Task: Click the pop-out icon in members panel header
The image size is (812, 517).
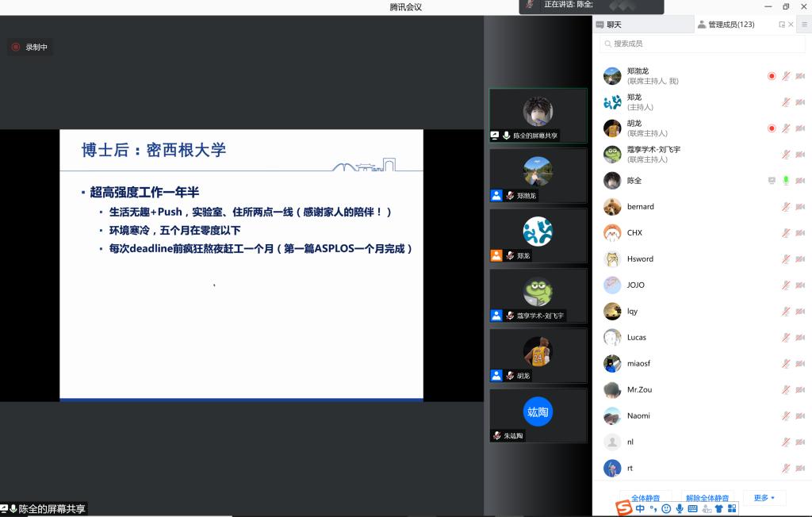Action: pos(782,25)
